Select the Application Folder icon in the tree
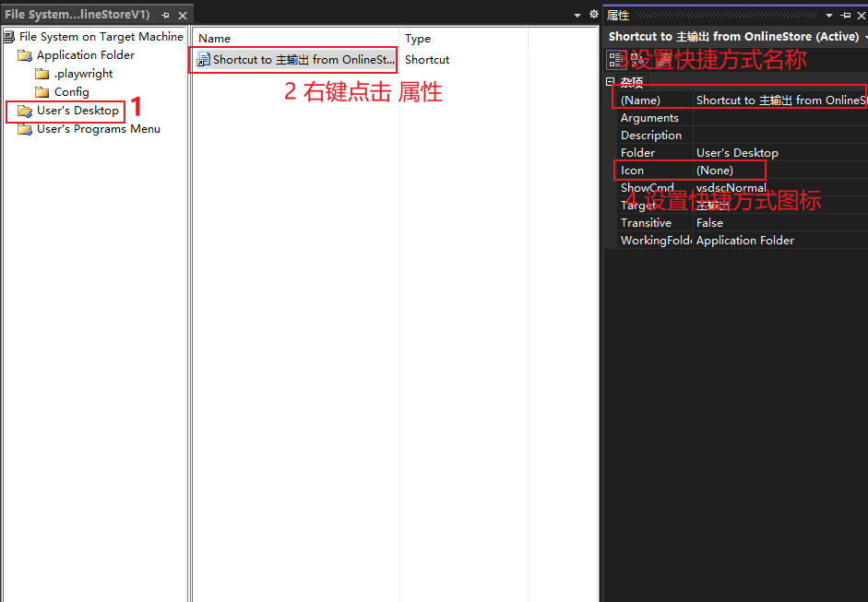The height and width of the screenshot is (602, 868). pyautogui.click(x=24, y=54)
